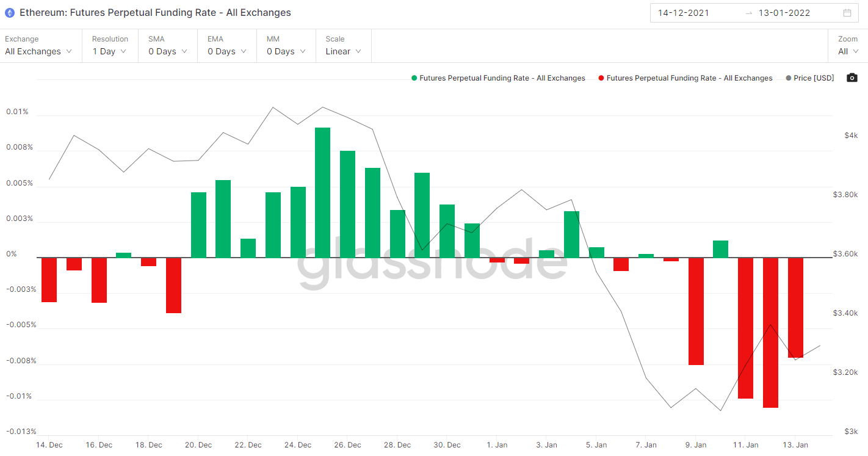868x456 pixels.
Task: Toggle the green Funding Rate legend series
Action: 498,78
